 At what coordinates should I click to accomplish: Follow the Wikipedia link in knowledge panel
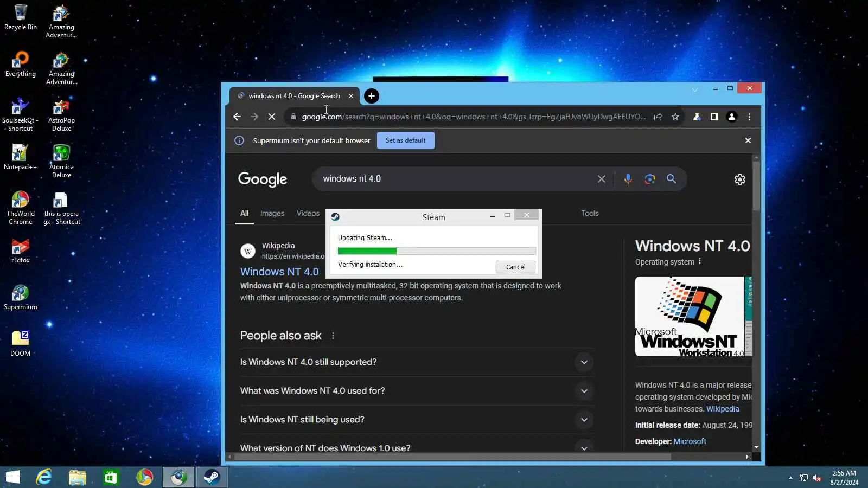pyautogui.click(x=723, y=409)
